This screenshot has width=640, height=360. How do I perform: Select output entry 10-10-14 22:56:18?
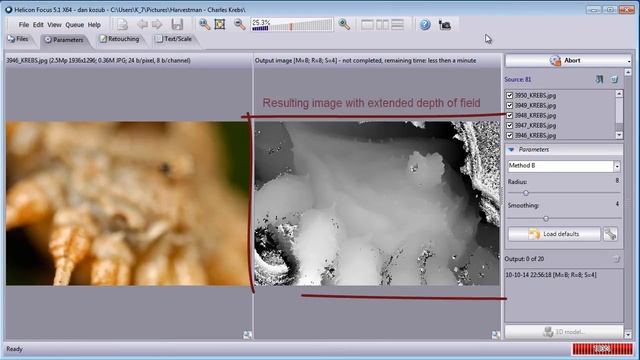551,275
